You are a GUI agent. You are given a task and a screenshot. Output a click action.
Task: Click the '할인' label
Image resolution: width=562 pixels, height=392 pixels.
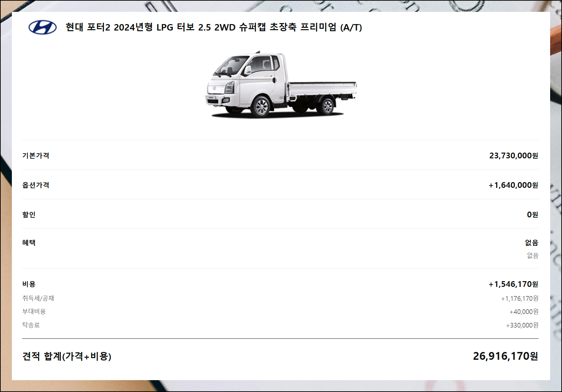29,214
